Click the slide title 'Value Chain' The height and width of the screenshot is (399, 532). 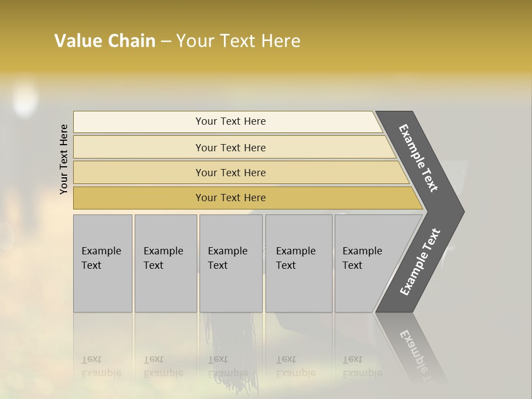[105, 41]
